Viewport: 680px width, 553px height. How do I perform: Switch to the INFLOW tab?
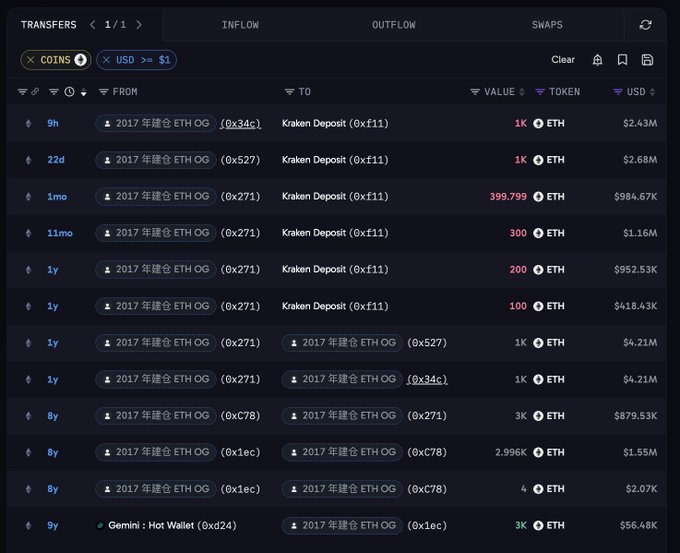point(240,25)
